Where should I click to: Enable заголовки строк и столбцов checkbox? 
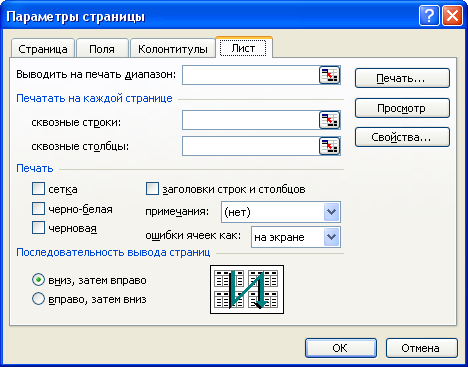click(152, 189)
